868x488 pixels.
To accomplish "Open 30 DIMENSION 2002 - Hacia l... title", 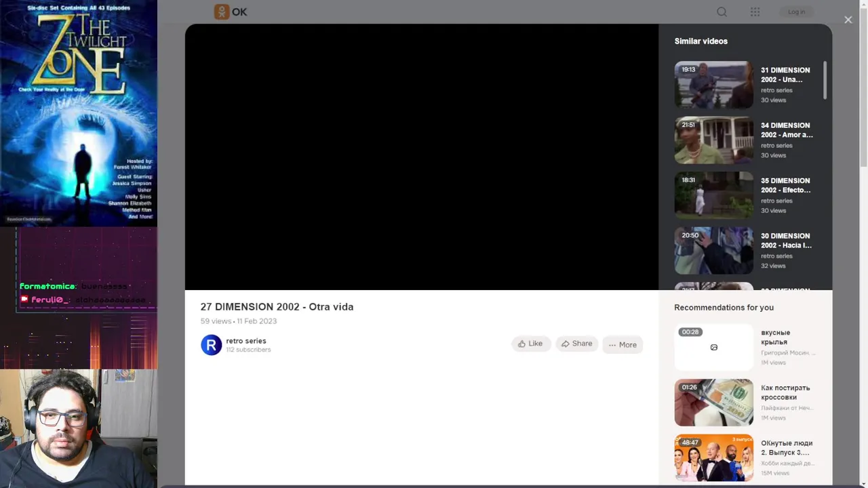I will (786, 241).
